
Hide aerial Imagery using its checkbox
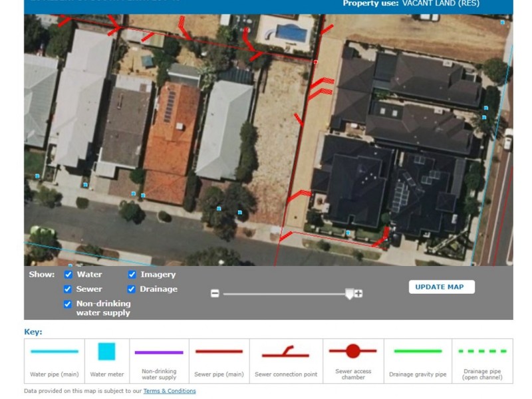[x=132, y=275]
